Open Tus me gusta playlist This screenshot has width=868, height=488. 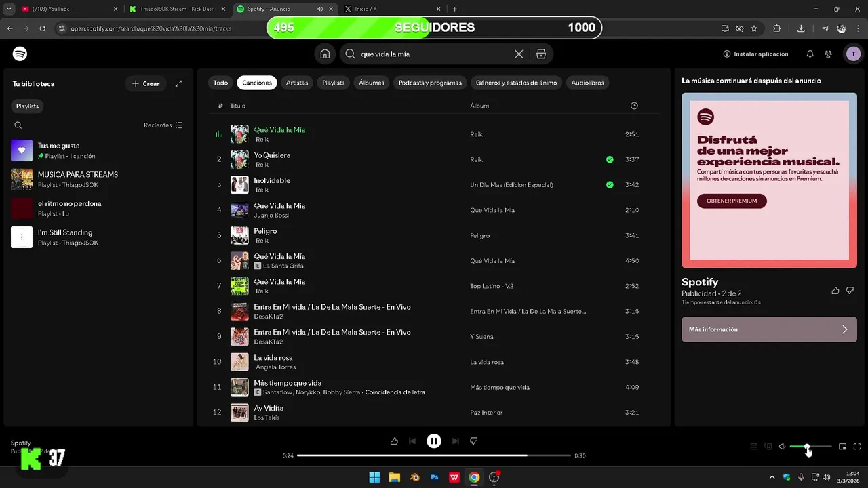(99, 150)
